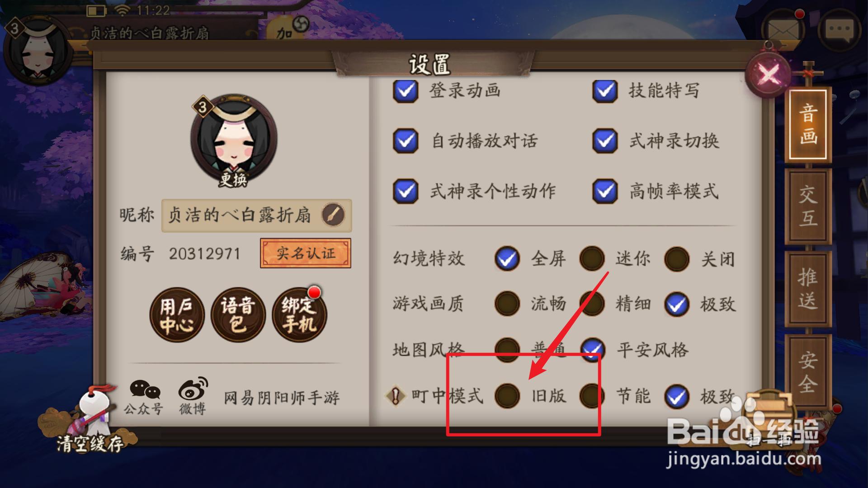Open the mail envelope icon
The height and width of the screenshot is (488, 868).
[783, 31]
